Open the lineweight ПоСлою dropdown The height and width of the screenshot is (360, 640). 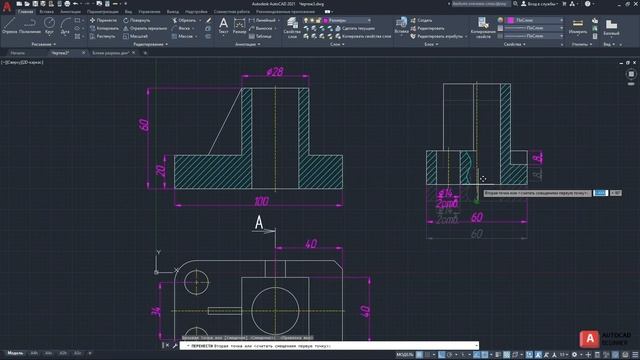pos(533,28)
